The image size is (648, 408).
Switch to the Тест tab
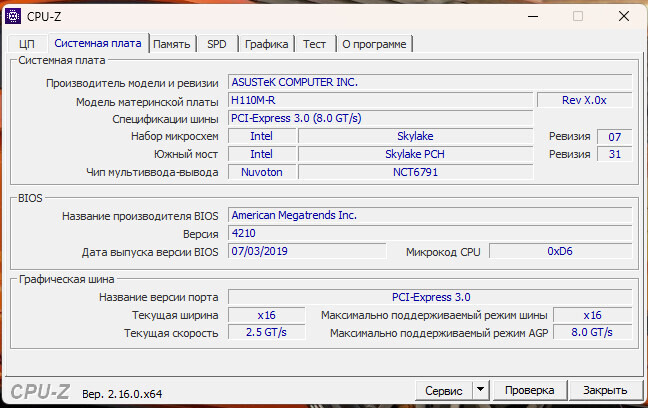click(314, 44)
